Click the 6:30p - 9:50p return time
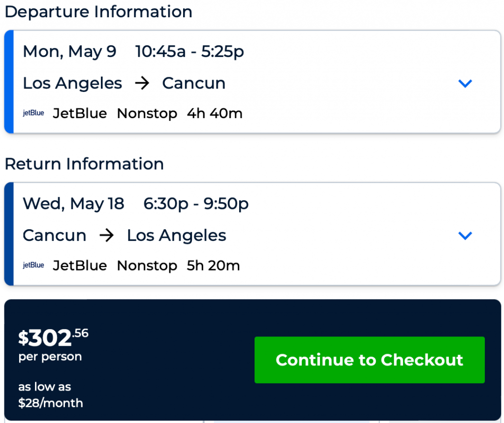This screenshot has width=504, height=423. [x=196, y=204]
